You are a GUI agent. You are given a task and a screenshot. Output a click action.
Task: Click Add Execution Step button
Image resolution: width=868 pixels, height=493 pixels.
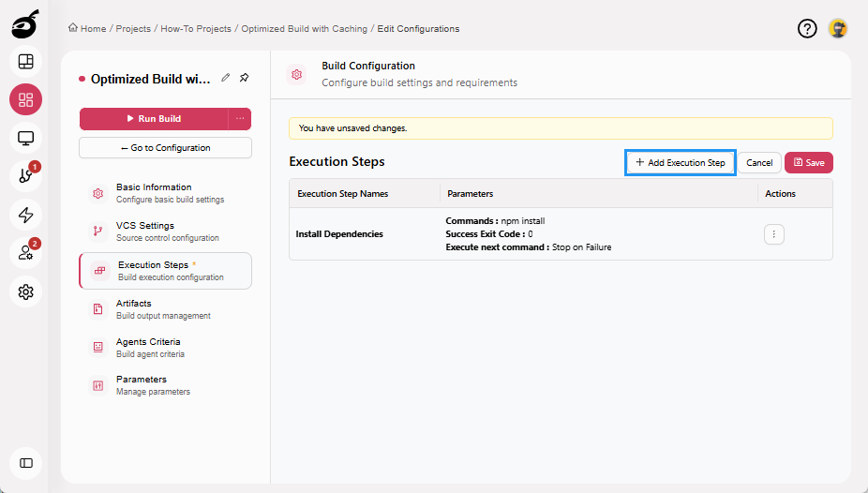click(x=681, y=163)
